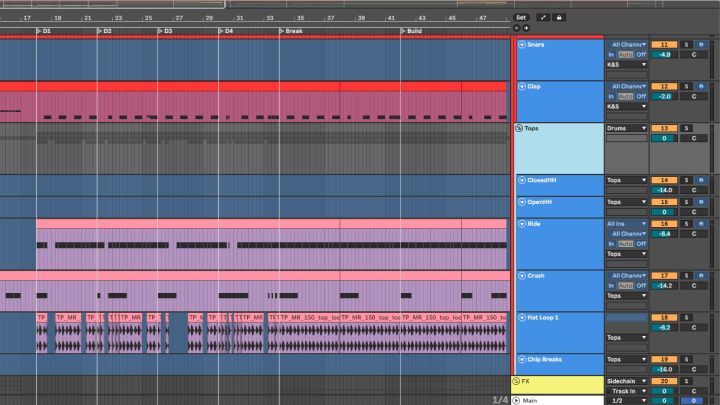Solo the ClosedHH track

click(x=686, y=180)
